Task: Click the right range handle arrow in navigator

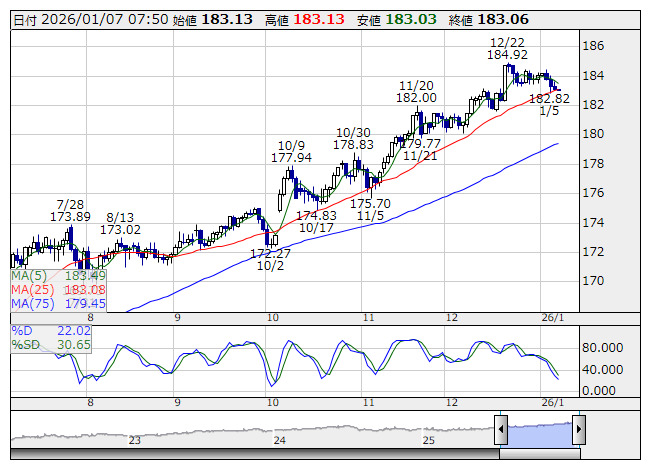Action: point(578,430)
